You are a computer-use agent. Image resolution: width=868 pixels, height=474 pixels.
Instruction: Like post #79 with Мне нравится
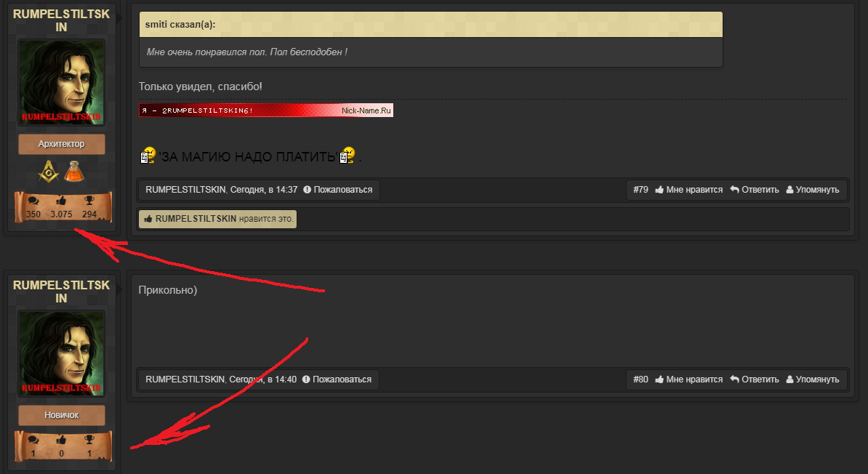point(688,189)
